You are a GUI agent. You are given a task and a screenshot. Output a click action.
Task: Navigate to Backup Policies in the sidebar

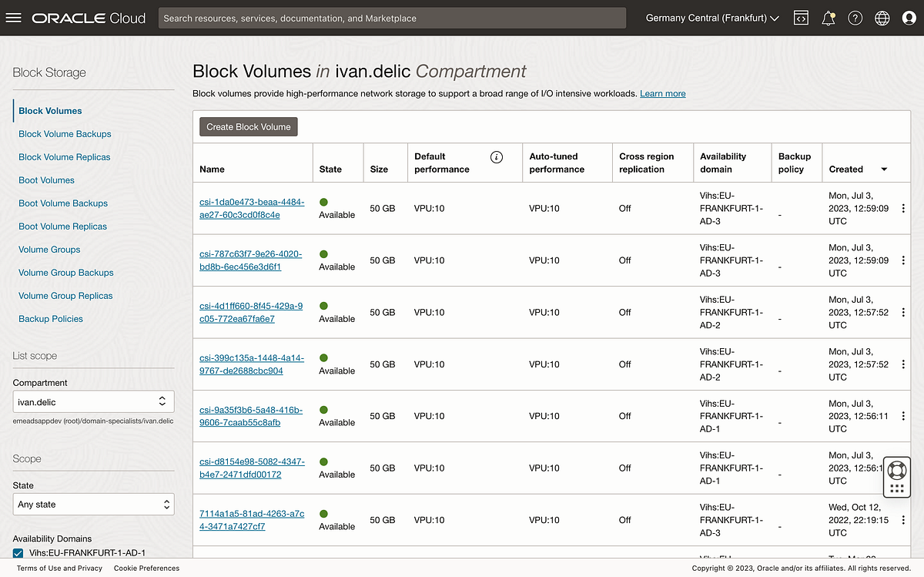(51, 318)
